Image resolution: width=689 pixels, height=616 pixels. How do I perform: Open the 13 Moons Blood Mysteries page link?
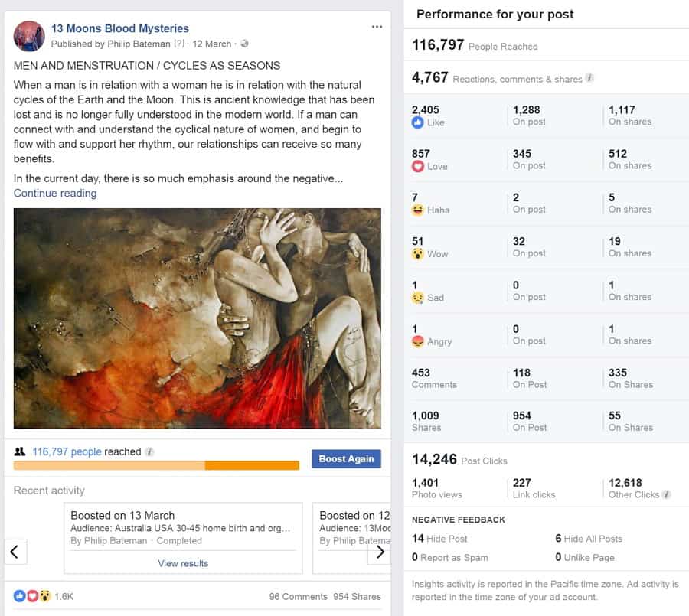(120, 28)
